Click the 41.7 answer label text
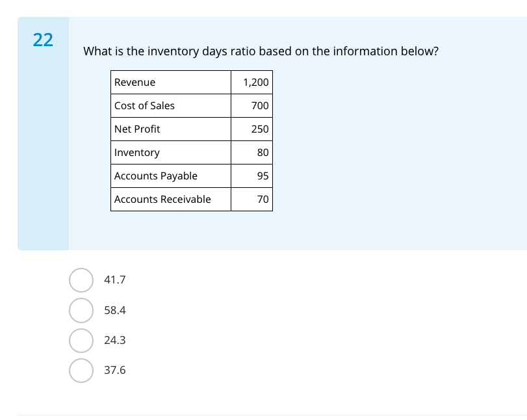 pos(115,280)
